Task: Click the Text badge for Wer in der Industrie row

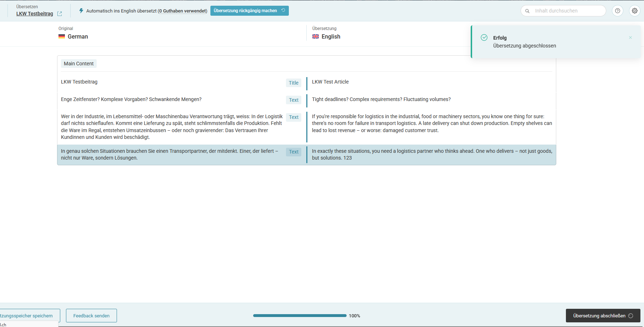Action: click(293, 117)
